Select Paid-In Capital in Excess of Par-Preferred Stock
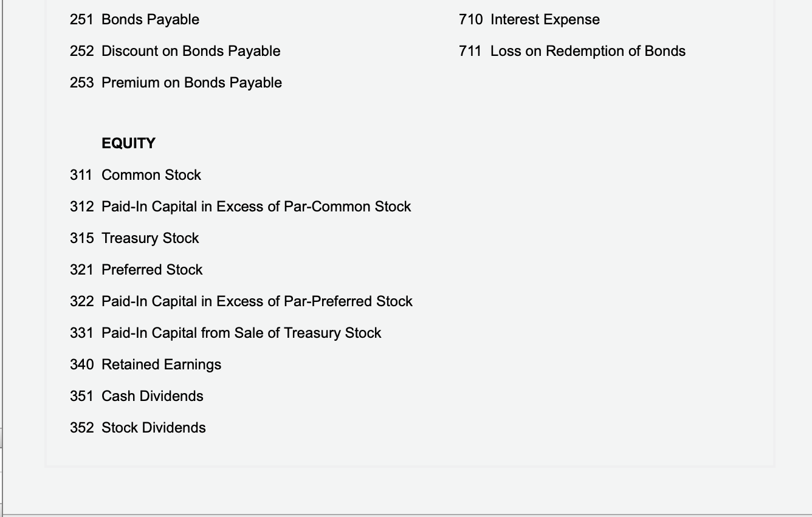 pos(256,301)
